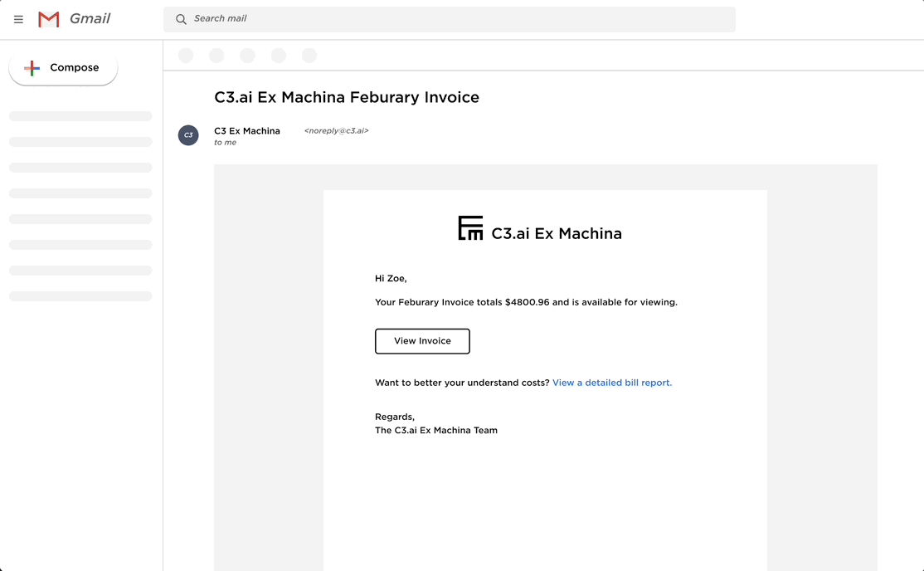Click the search magnifier icon
Screen dimensions: 924x571
point(181,19)
